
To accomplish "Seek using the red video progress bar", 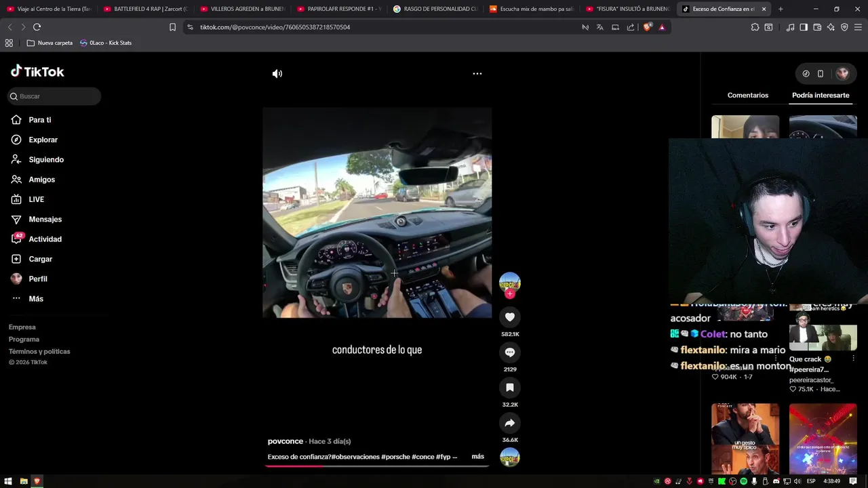I will tap(377, 466).
